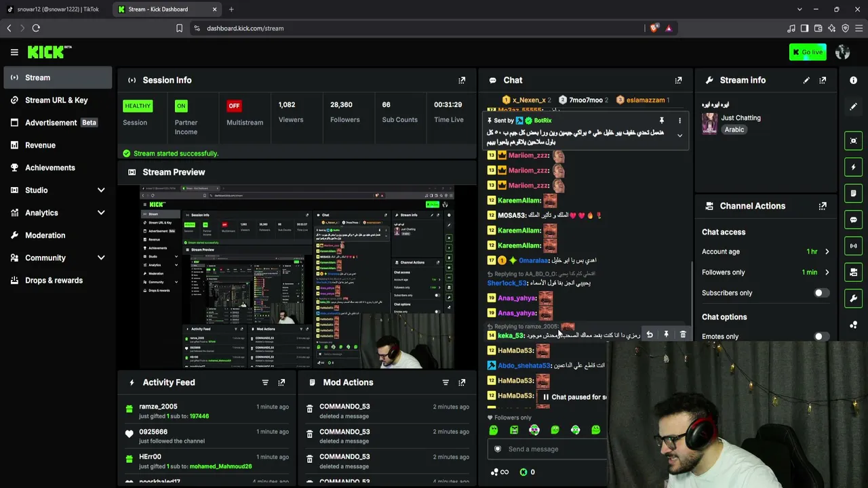The image size is (868, 488).
Task: Click the green KICK logo
Action: (x=50, y=52)
